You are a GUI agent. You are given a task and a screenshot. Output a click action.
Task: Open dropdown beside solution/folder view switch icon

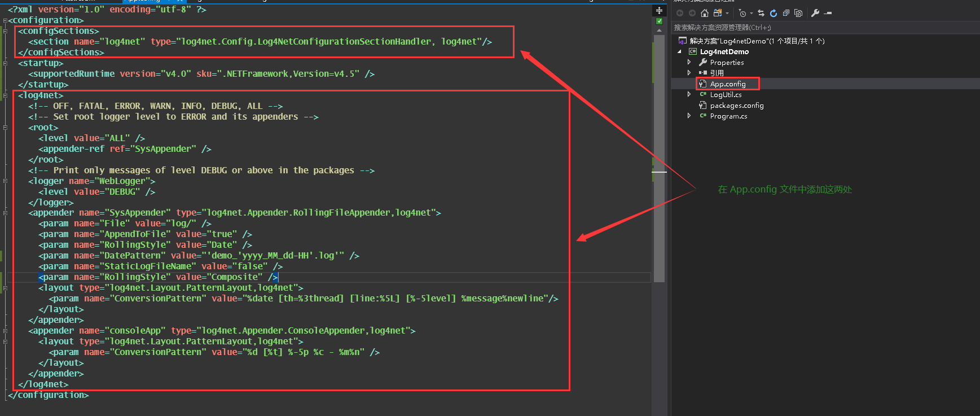pos(727,13)
